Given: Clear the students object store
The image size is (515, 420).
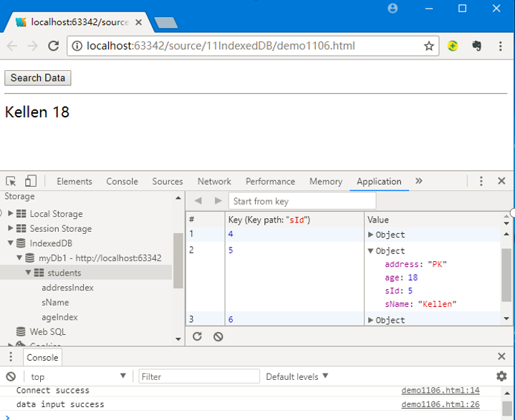Looking at the screenshot, I should coord(218,337).
